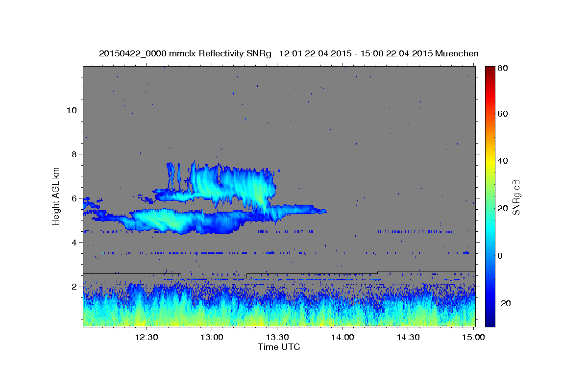Click the 13:30 time tick label

pyautogui.click(x=277, y=337)
